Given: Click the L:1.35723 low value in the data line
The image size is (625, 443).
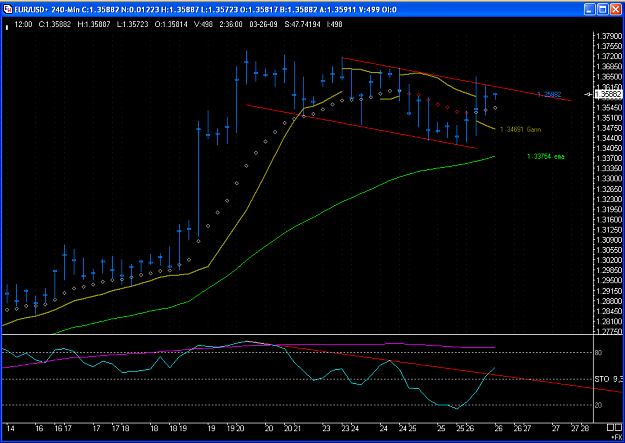Looking at the screenshot, I should 132,24.
